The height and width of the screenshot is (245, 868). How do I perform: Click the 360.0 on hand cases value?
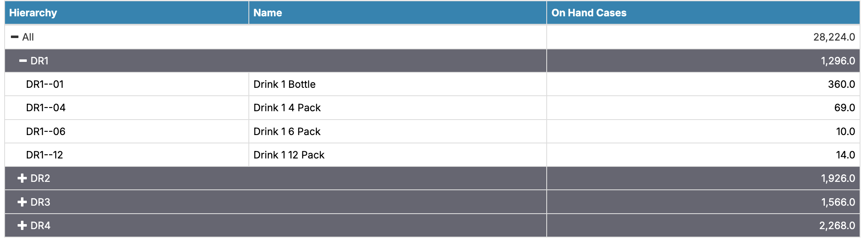pos(841,84)
